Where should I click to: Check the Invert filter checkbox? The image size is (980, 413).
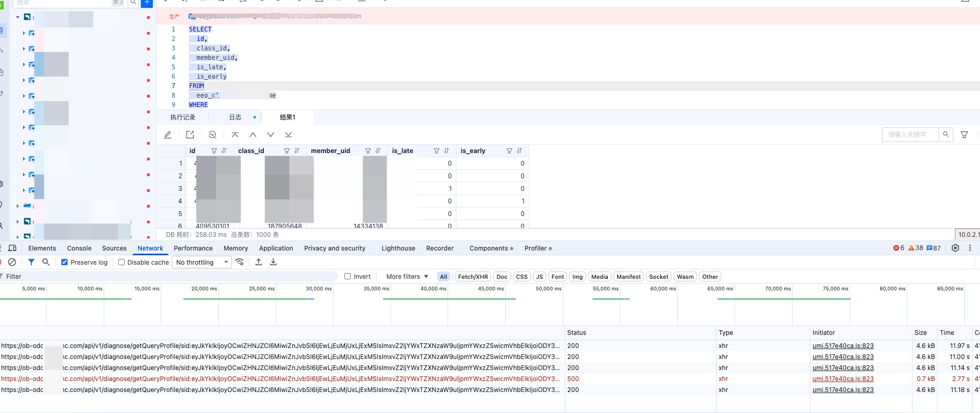(x=348, y=277)
